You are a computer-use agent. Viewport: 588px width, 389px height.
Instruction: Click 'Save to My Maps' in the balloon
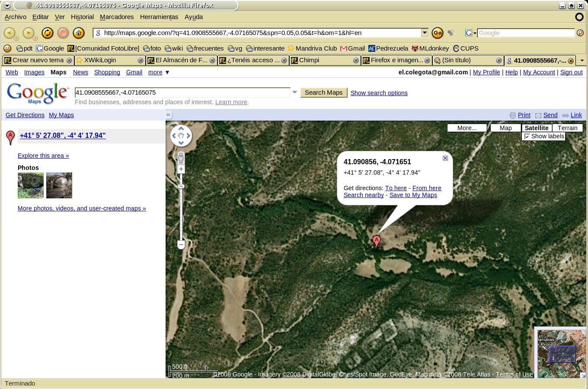point(413,195)
